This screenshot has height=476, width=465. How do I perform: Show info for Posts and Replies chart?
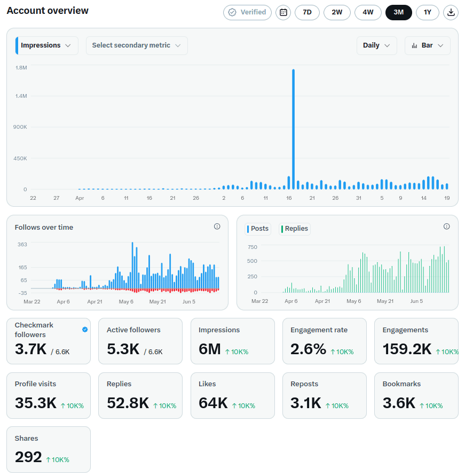[446, 227]
